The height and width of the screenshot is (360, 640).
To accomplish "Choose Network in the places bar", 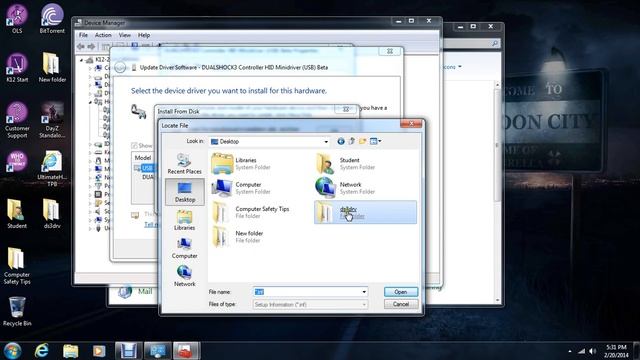I will tap(184, 276).
